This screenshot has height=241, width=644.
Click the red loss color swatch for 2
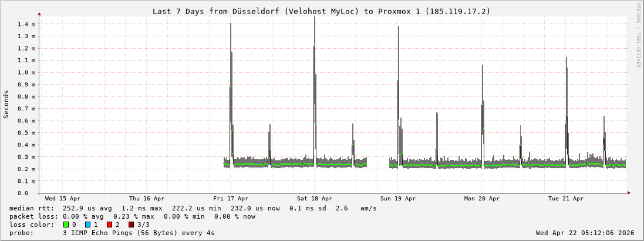pyautogui.click(x=109, y=225)
